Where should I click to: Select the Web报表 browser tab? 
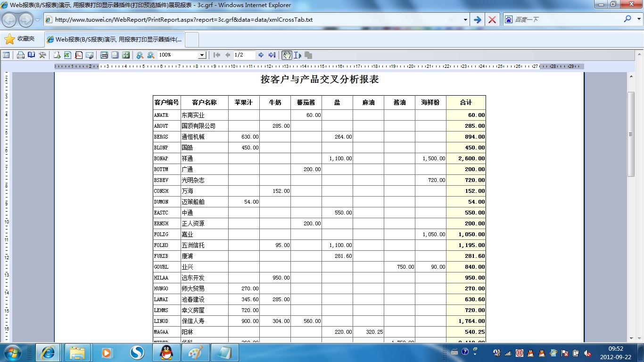pyautogui.click(x=115, y=40)
